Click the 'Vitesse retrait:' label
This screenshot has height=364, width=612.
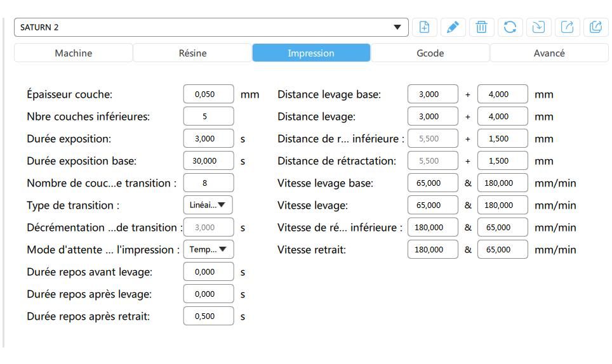312,250
